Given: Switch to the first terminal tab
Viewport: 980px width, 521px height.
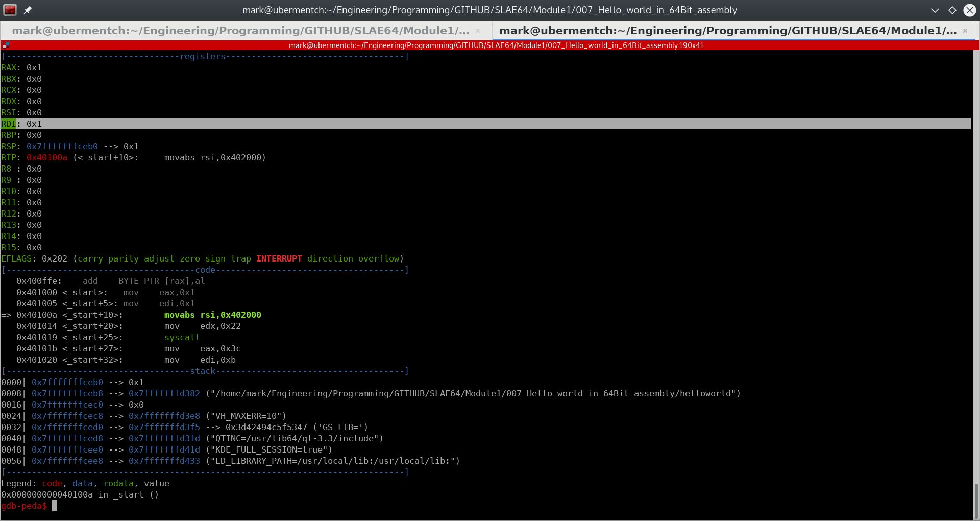Looking at the screenshot, I should tap(240, 31).
